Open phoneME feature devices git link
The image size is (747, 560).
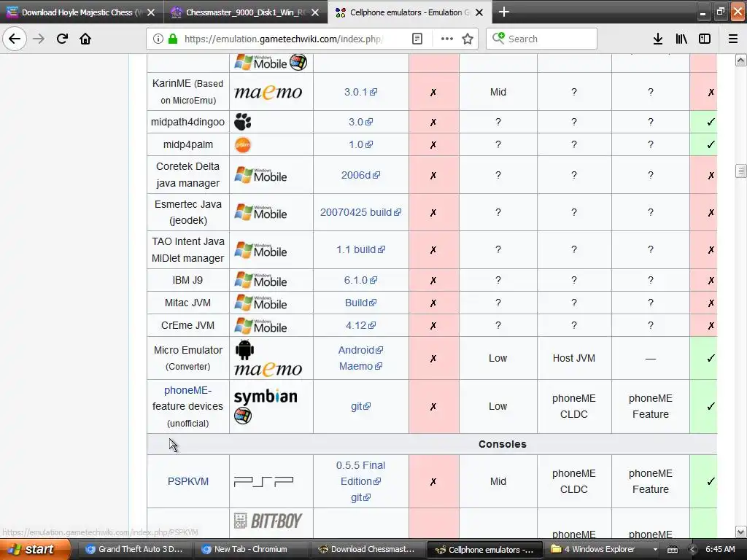click(360, 406)
